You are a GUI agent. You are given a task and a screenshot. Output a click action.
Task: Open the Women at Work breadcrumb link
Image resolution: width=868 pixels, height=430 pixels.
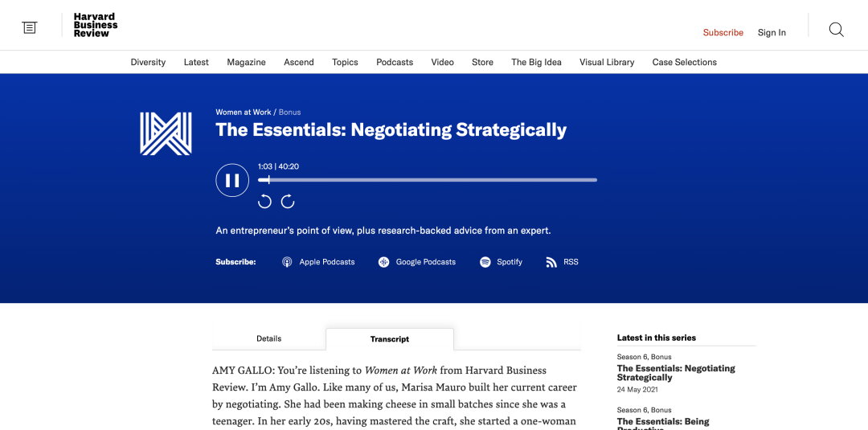pos(244,113)
